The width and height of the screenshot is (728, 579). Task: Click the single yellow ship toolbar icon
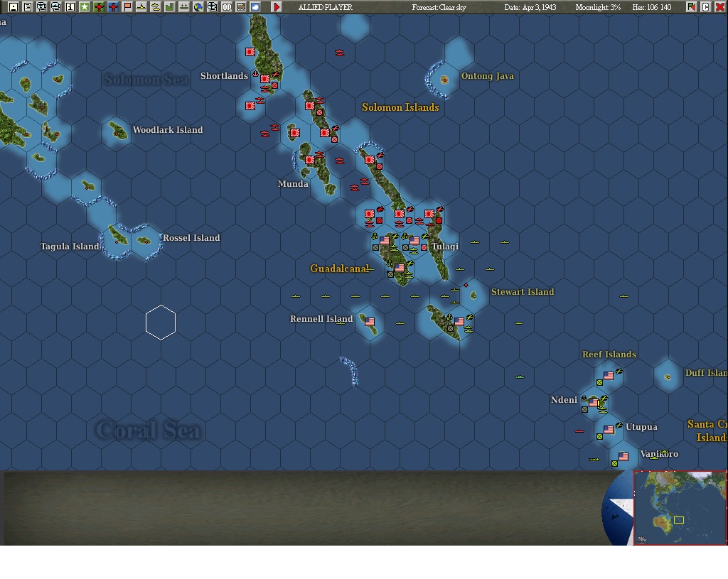(x=141, y=7)
